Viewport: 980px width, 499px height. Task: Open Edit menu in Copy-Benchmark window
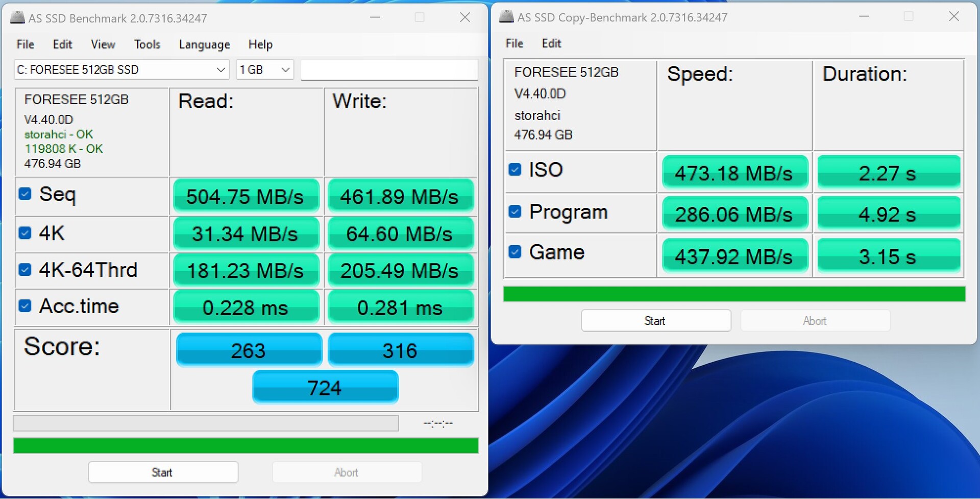pos(551,43)
